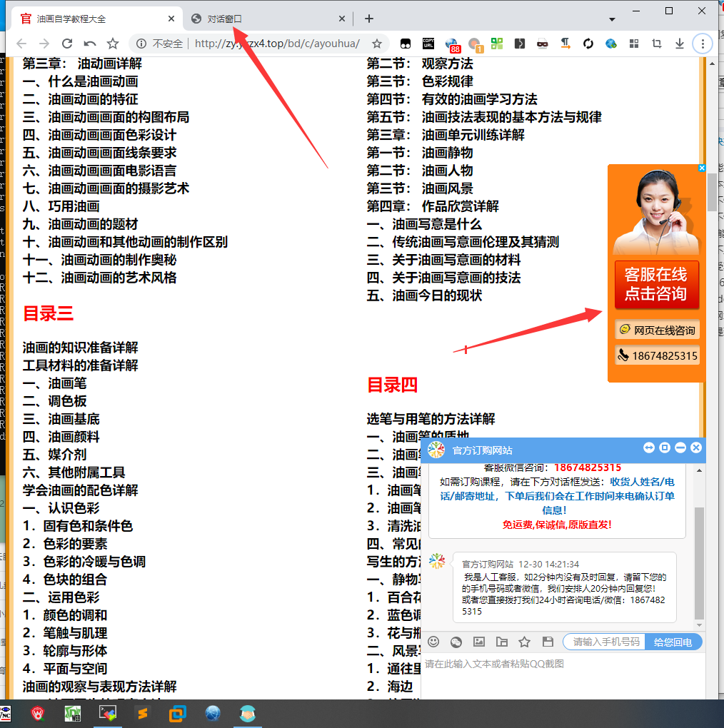Close the customer service floating banner with blue X
This screenshot has width=724, height=728.
pyautogui.click(x=701, y=168)
